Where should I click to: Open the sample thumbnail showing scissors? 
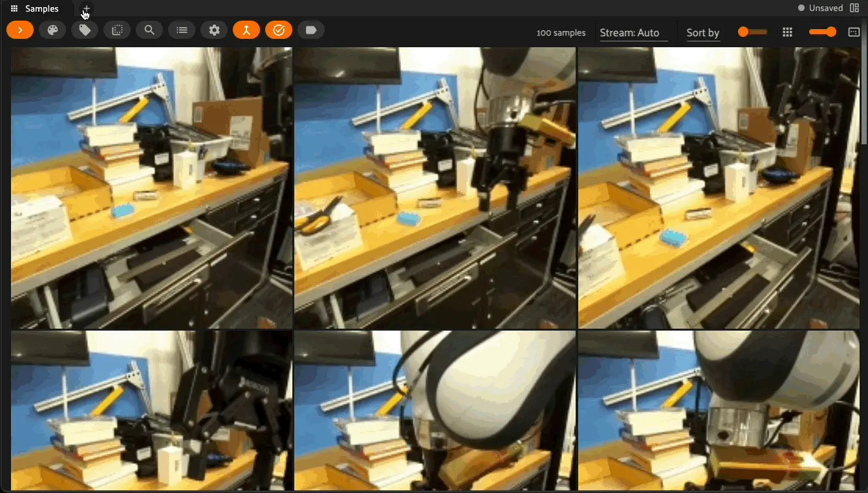[x=435, y=188]
